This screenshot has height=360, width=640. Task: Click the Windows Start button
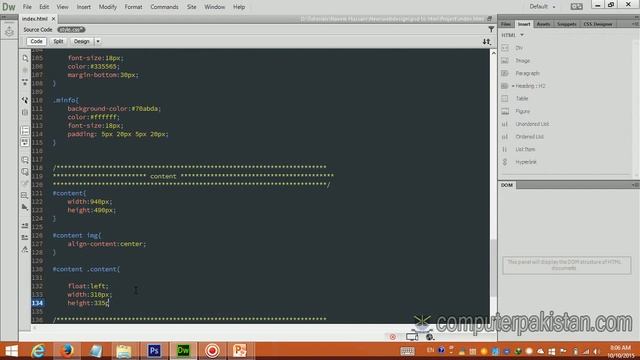click(x=11, y=351)
